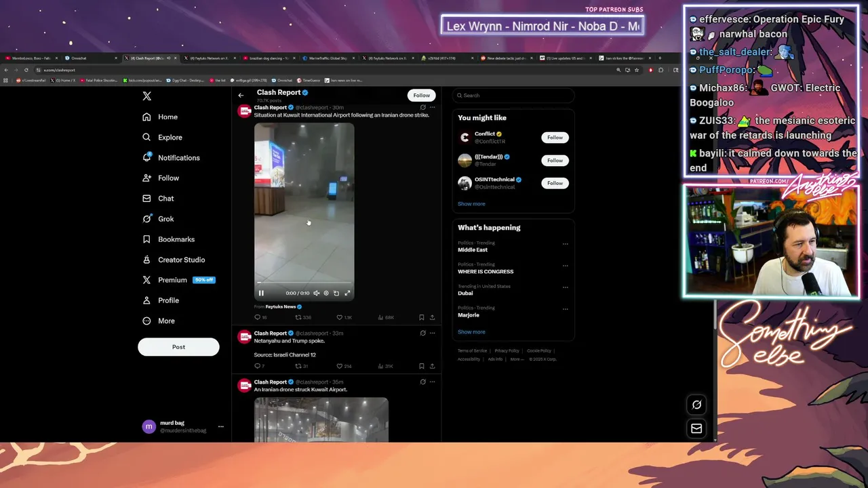The width and height of the screenshot is (868, 488).
Task: Open Creator Studio in the sidebar
Action: (174, 259)
